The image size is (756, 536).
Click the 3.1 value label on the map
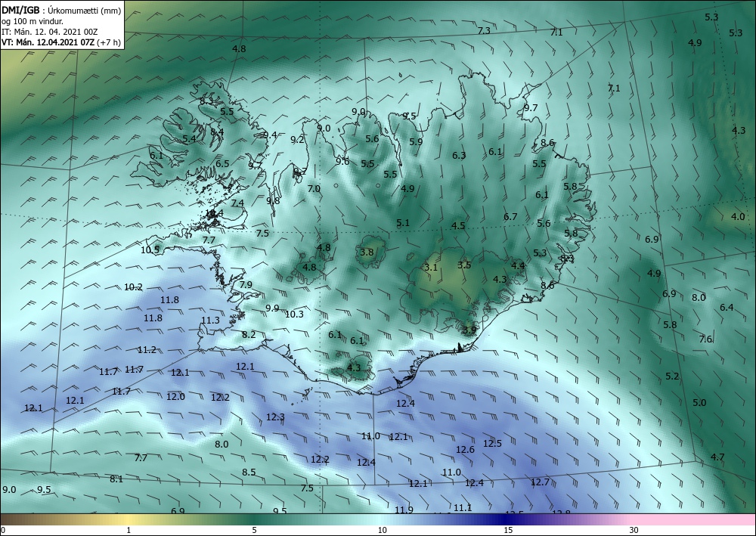(431, 267)
